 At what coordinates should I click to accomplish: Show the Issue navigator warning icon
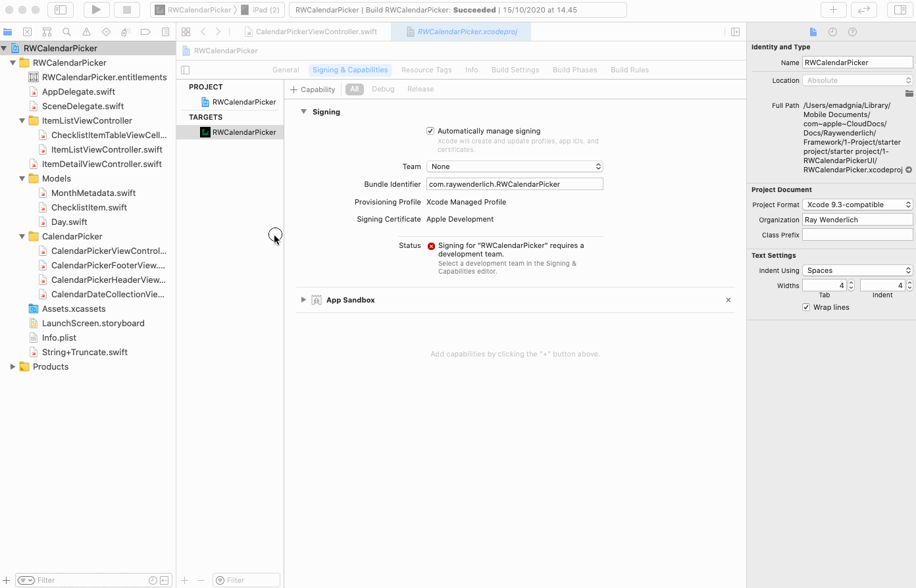[x=86, y=32]
